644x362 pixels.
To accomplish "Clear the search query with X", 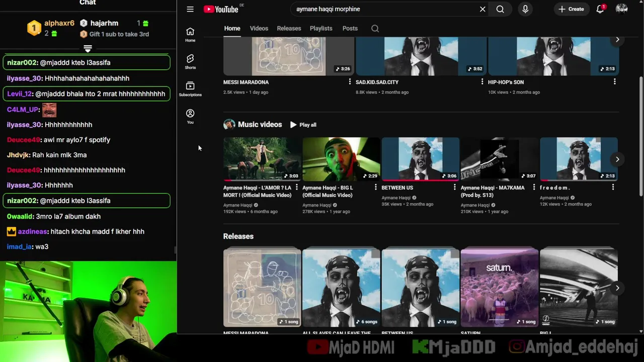I will pos(482,9).
